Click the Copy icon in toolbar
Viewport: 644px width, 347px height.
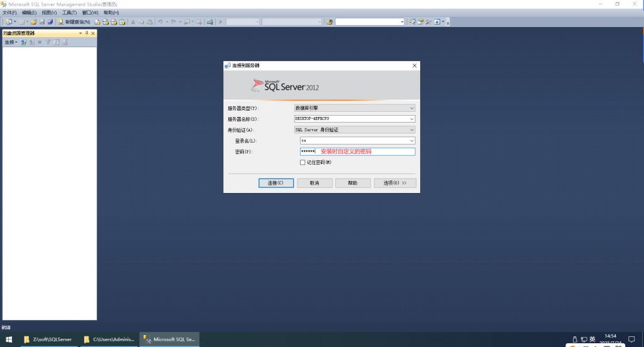[142, 22]
